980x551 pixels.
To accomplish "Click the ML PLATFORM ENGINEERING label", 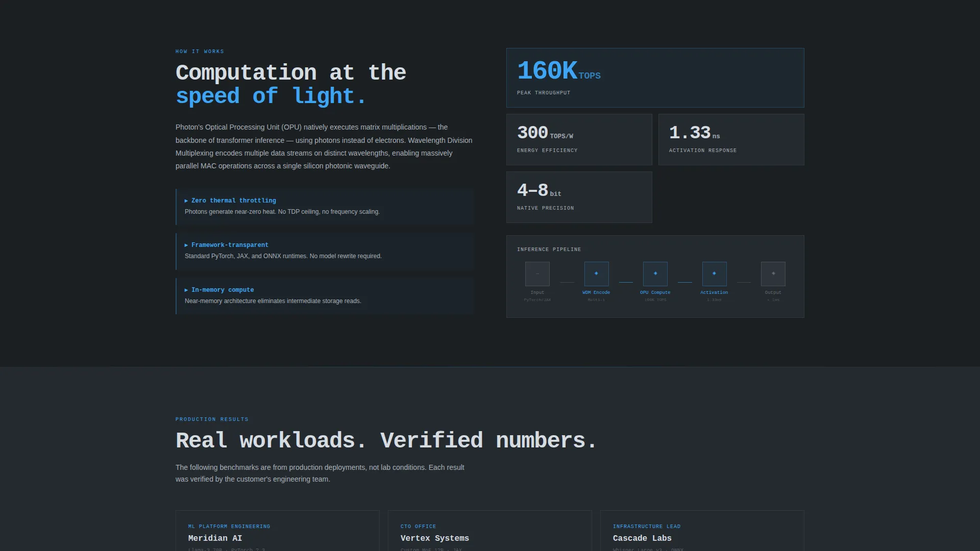I will point(229,527).
